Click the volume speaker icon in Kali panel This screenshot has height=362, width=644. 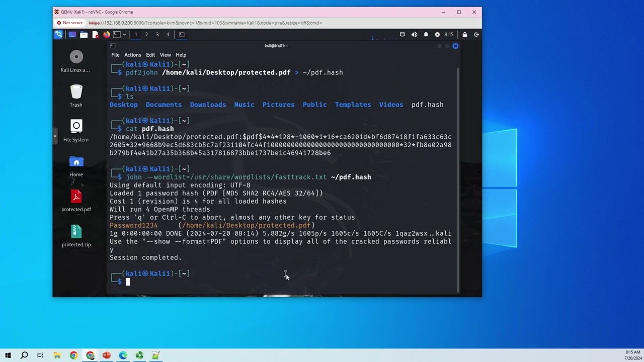click(414, 35)
